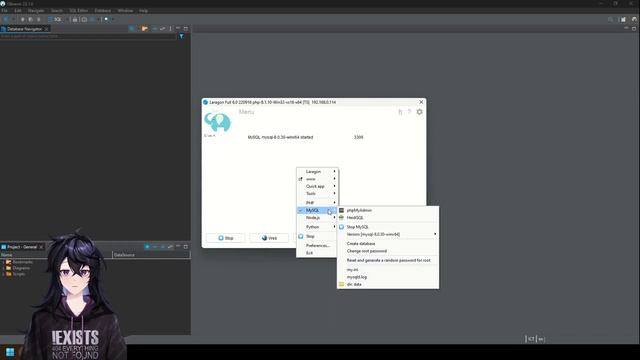
Task: Open phpMyAdmin from the MySQL submenu
Action: 388,210
